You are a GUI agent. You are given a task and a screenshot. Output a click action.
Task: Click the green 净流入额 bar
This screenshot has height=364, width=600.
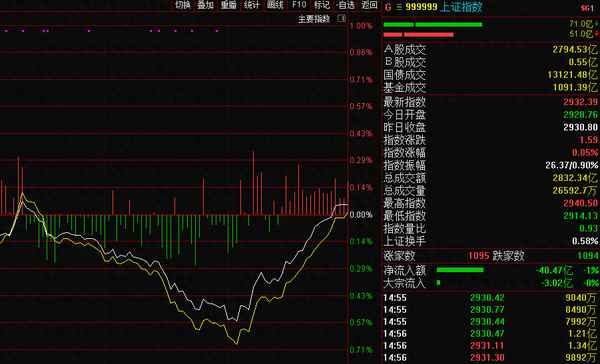click(460, 270)
